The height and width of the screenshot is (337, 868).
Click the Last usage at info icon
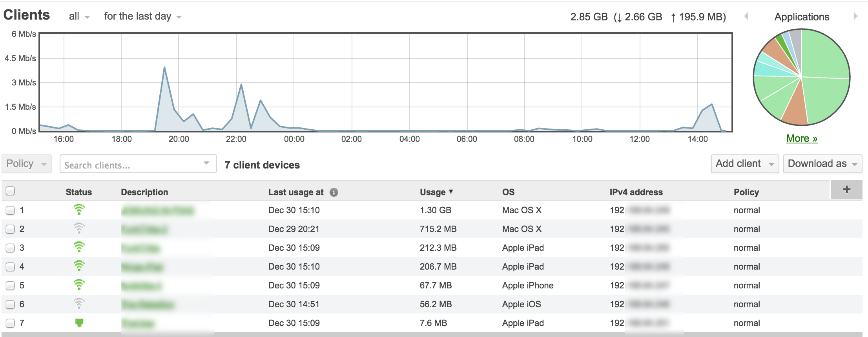point(334,192)
